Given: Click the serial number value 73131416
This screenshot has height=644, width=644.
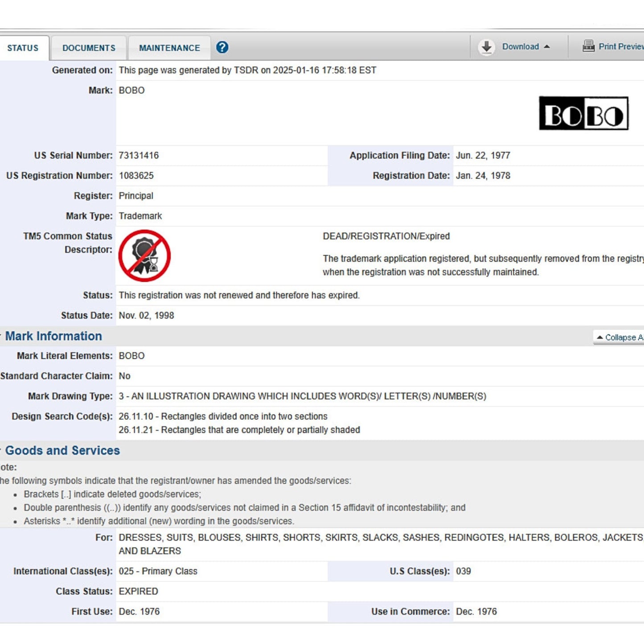Looking at the screenshot, I should pos(139,156).
